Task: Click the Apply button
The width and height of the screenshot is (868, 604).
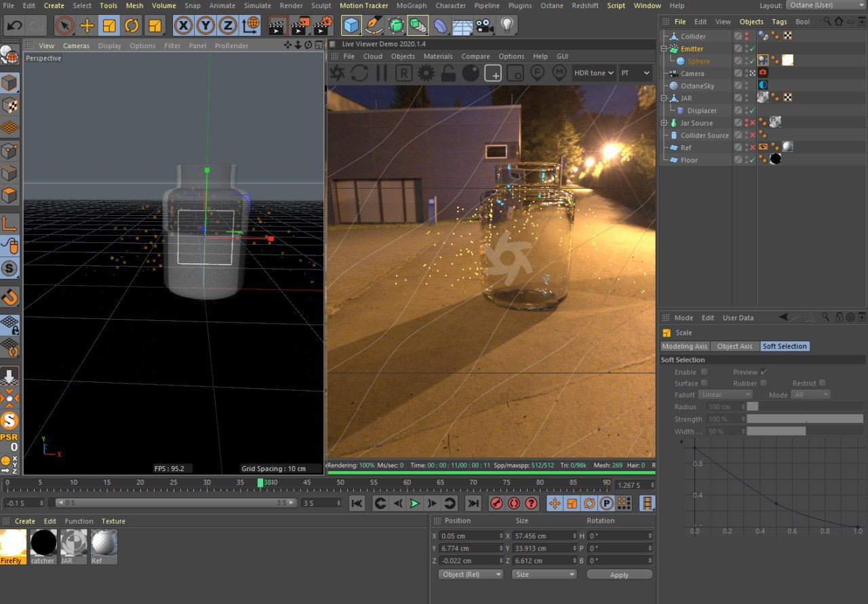Action: coord(619,575)
